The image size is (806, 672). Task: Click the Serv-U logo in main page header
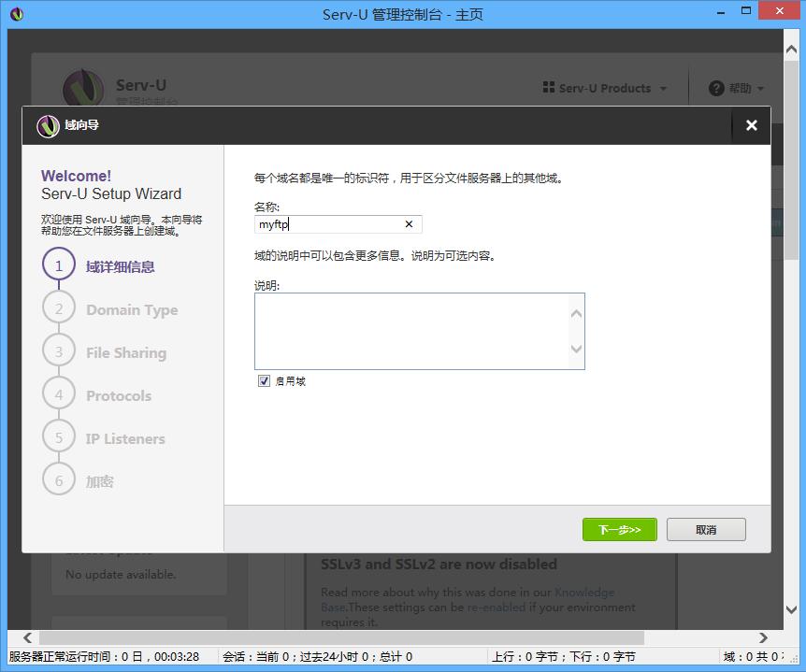pos(83,87)
